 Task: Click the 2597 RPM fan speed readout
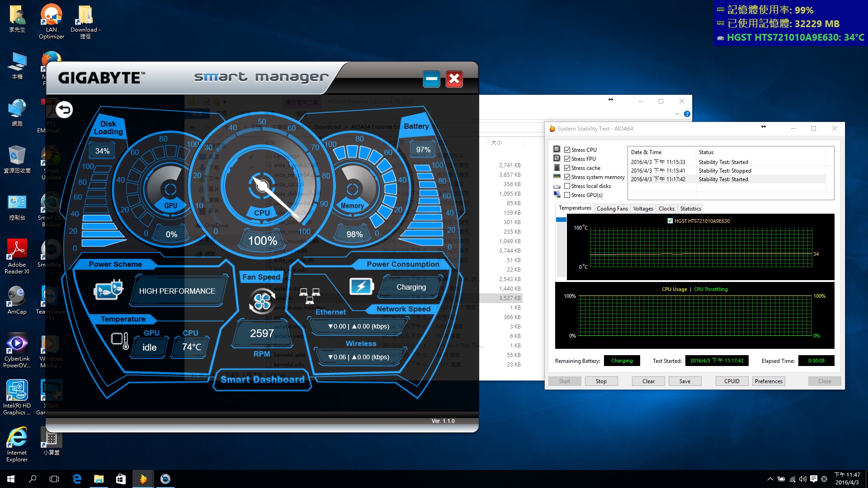coord(262,333)
